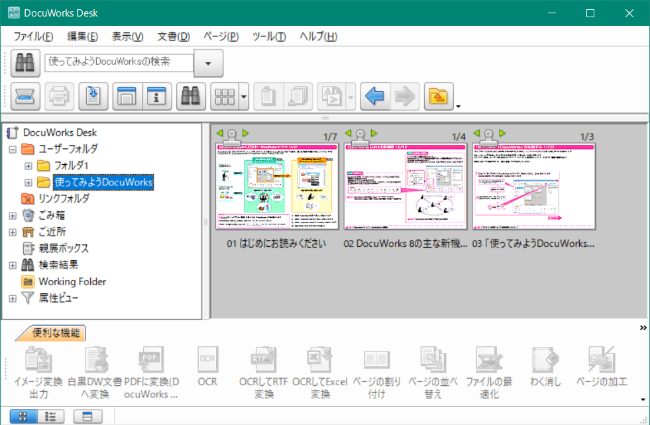Screen dimensions: 650x425
Task: Click the binoculars find icon in main toolbar
Action: (191, 96)
